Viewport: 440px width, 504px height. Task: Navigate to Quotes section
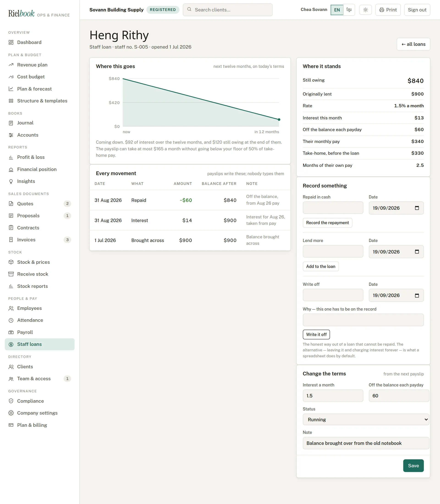(x=39, y=204)
